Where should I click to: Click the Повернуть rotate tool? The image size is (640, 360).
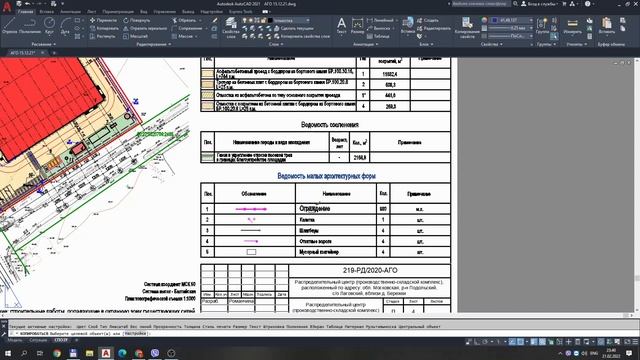pyautogui.click(x=137, y=20)
